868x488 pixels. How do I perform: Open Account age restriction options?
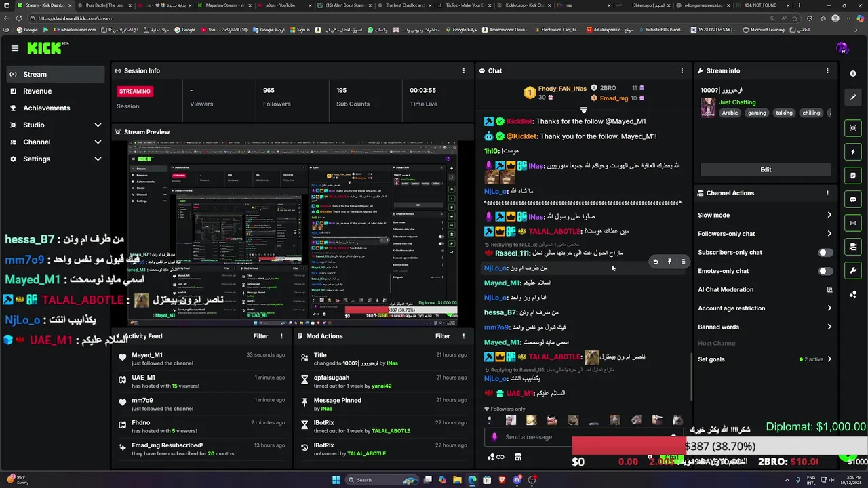click(765, 308)
